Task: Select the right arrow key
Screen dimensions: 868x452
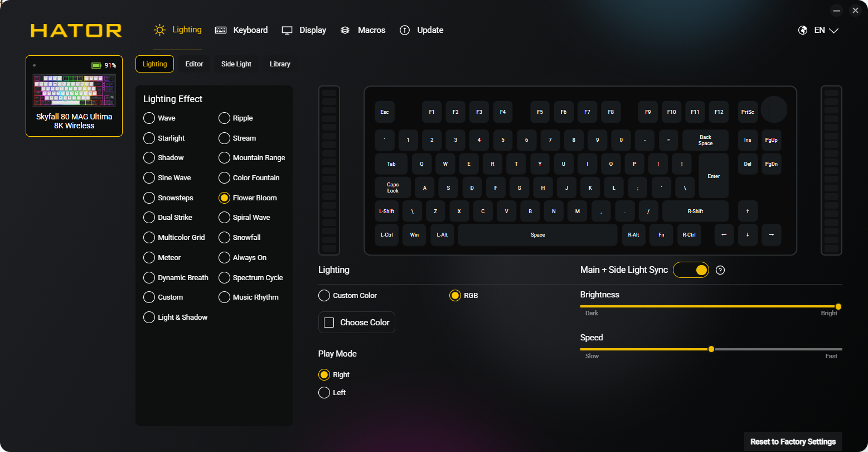Action: click(771, 235)
